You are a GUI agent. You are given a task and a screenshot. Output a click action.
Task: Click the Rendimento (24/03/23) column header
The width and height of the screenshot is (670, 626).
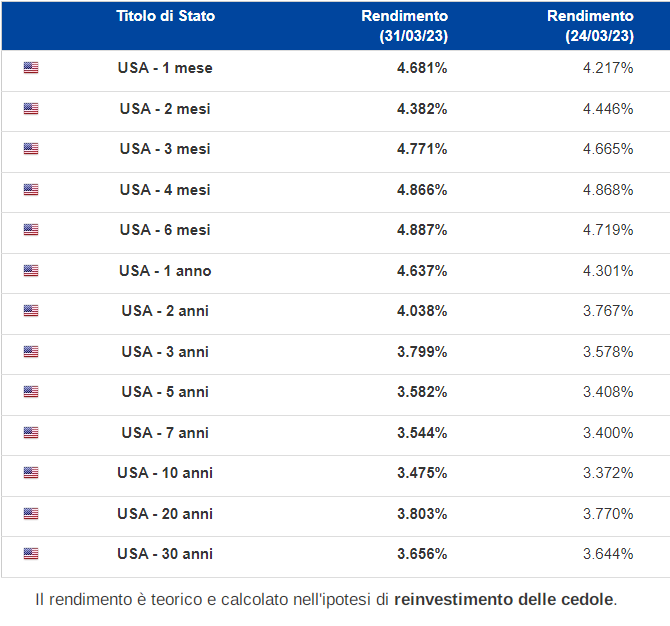(591, 26)
